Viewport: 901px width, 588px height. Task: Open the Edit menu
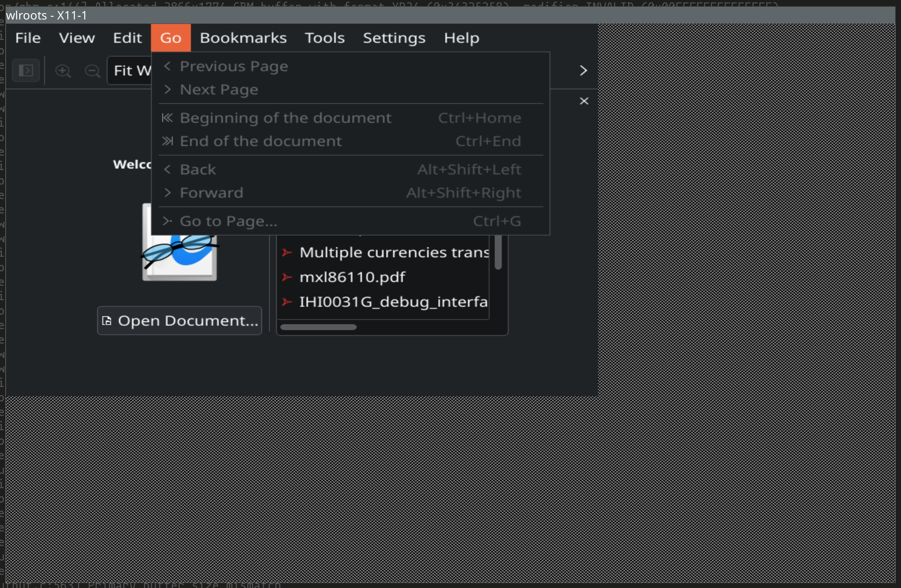point(127,38)
